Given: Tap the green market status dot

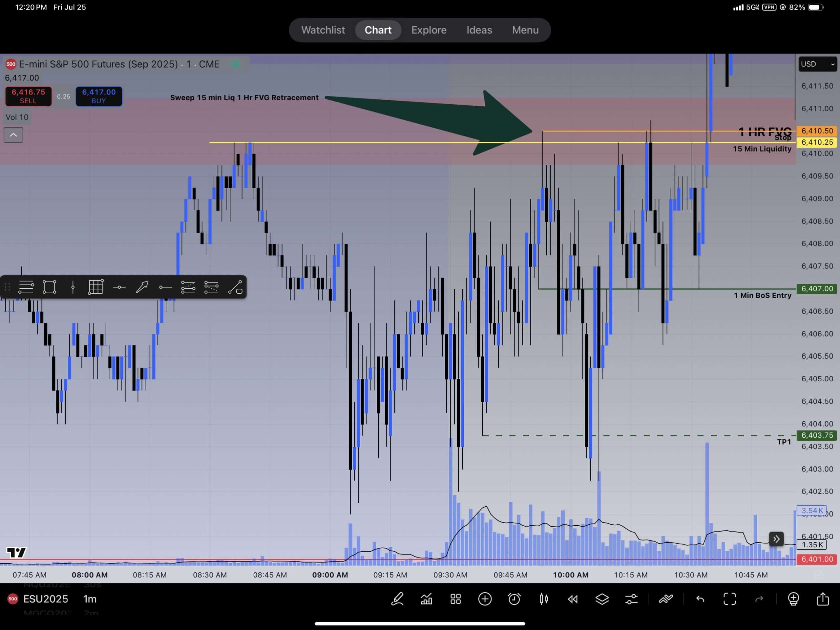Looking at the screenshot, I should point(236,64).
